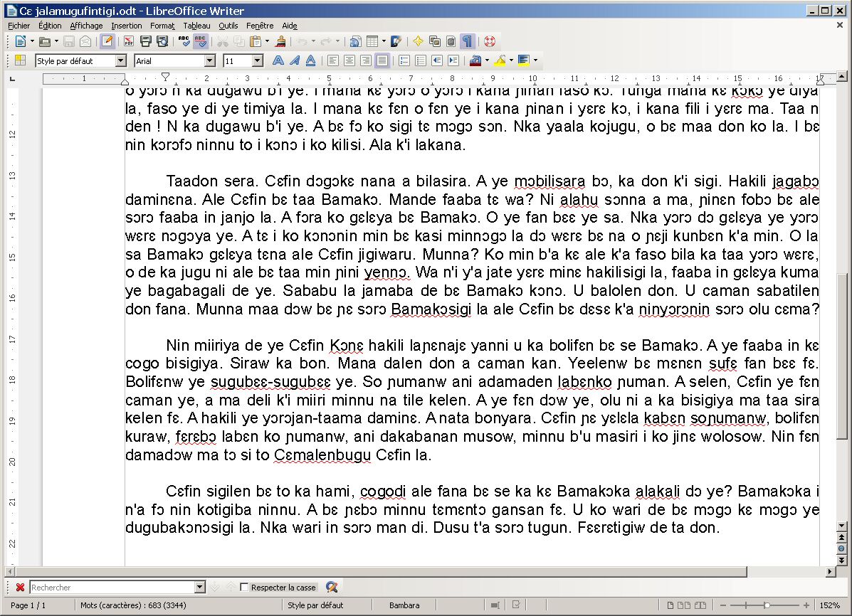Print the document directly
This screenshot has width=852, height=616.
pyautogui.click(x=145, y=41)
